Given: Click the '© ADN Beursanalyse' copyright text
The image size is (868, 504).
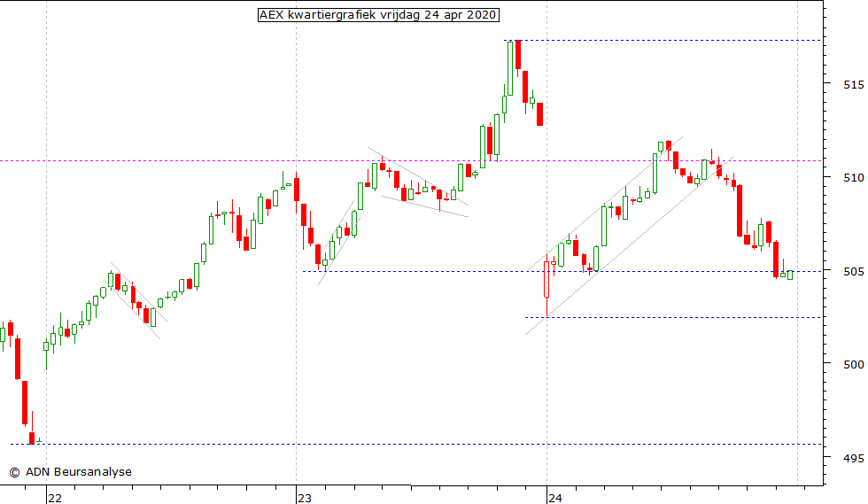Looking at the screenshot, I should 70,472.
